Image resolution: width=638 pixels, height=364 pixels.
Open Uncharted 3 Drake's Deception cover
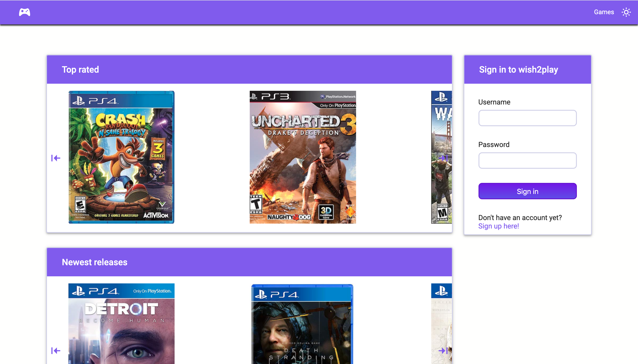(303, 157)
